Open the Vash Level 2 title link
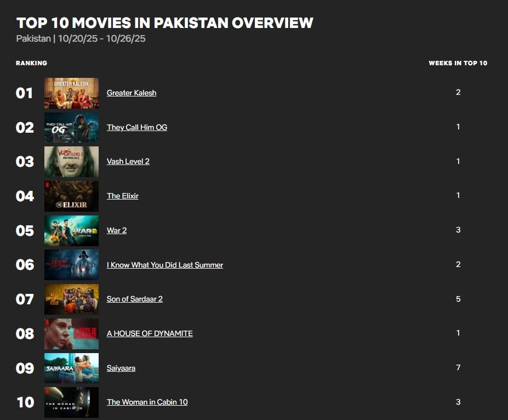 pos(128,161)
